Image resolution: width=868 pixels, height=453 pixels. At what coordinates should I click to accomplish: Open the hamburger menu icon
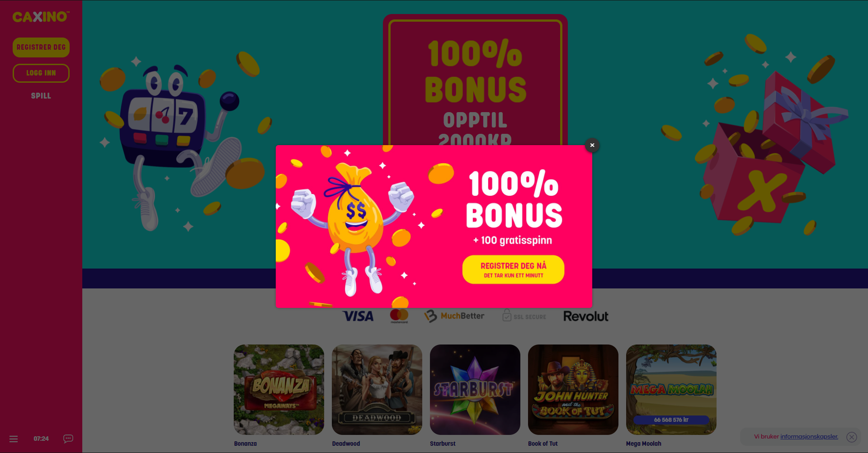(x=14, y=439)
